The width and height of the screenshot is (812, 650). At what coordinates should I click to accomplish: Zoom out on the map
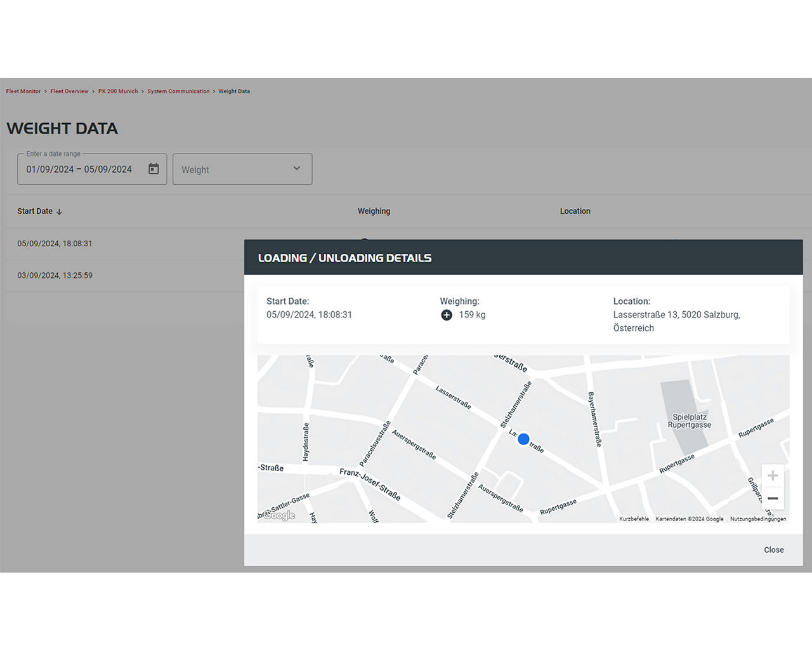[772, 498]
